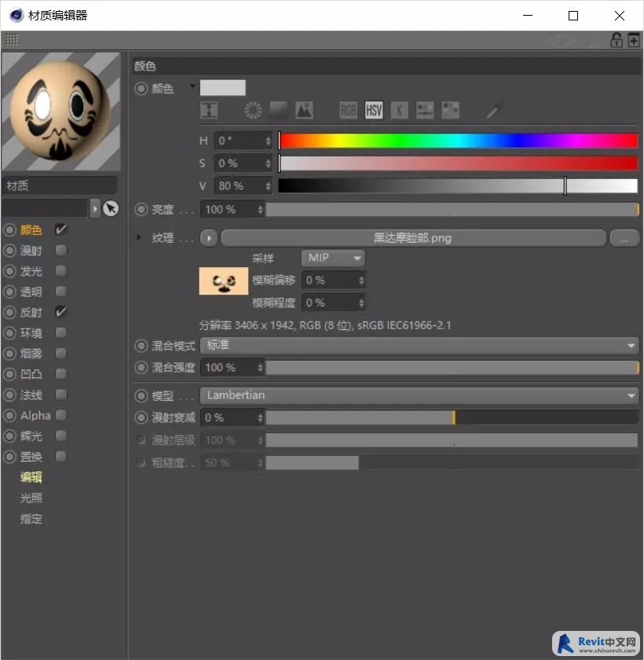The image size is (644, 660).
Task: Activate the eyedropper color picker
Action: 493,111
